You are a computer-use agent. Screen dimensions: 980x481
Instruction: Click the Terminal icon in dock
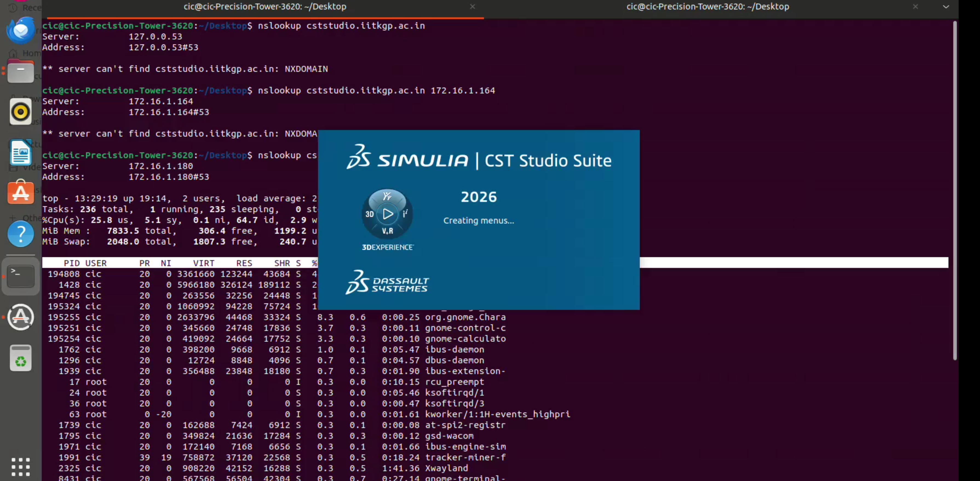[x=21, y=276]
